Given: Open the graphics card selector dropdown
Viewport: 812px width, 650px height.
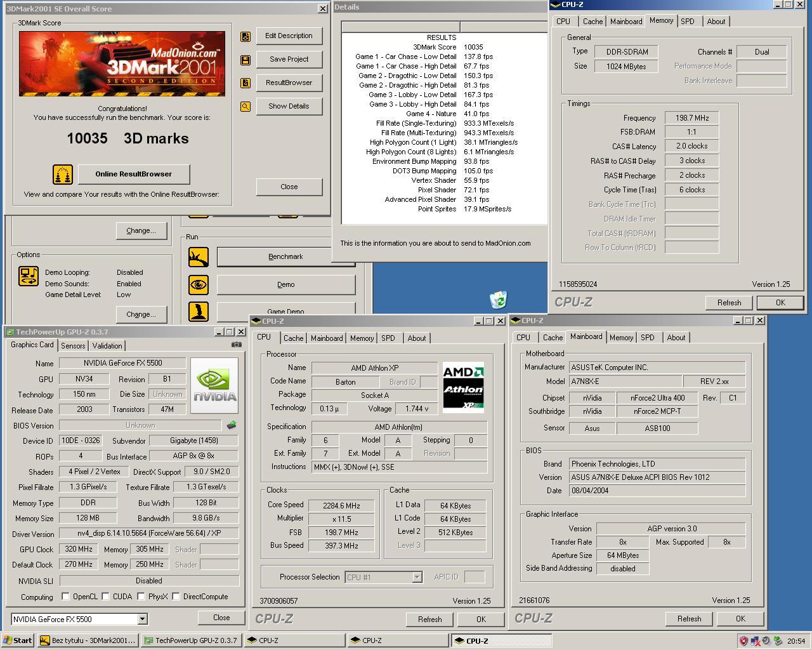Looking at the screenshot, I should coord(143,619).
